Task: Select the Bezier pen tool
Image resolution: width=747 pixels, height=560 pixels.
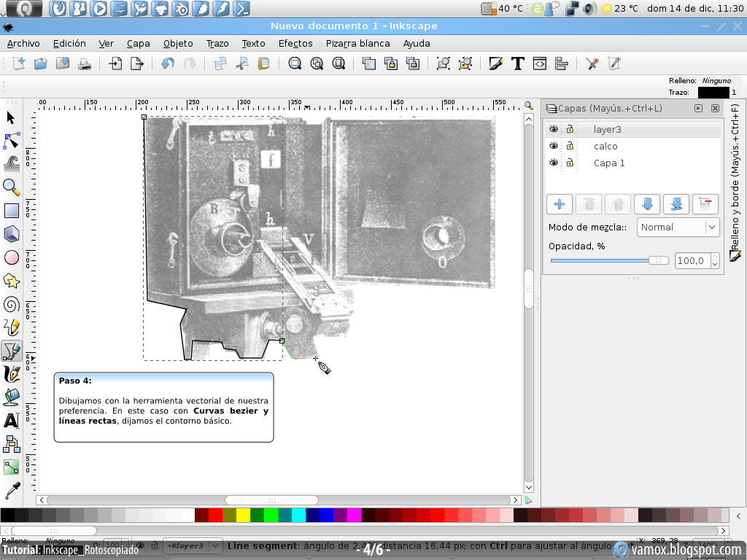Action: [x=12, y=351]
